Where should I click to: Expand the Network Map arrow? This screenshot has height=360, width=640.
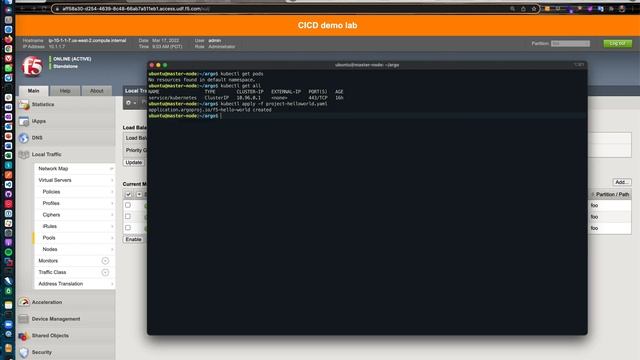[x=111, y=169]
